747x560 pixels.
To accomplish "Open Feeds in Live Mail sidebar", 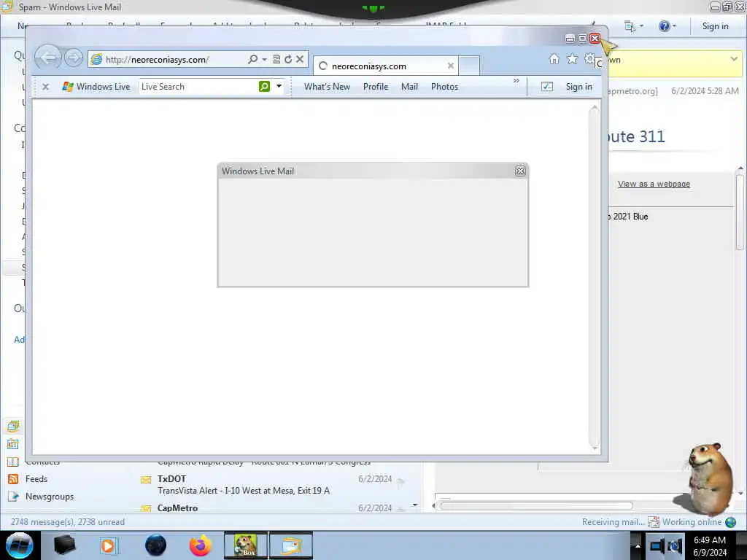I will coord(36,479).
